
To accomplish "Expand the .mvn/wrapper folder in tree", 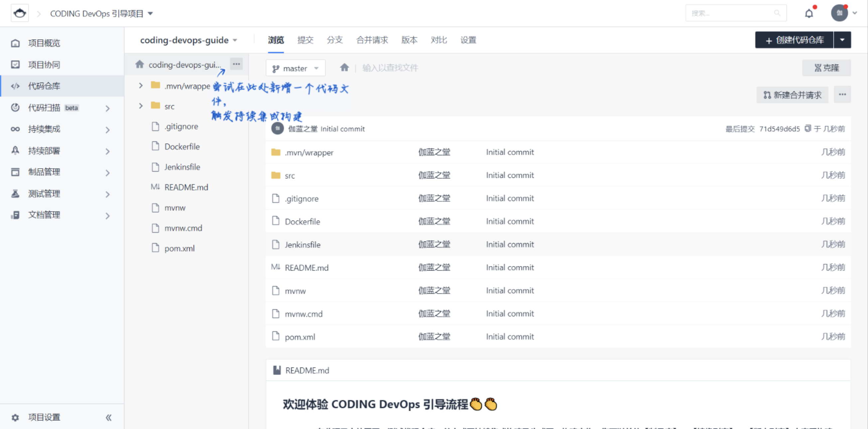I will tap(141, 85).
